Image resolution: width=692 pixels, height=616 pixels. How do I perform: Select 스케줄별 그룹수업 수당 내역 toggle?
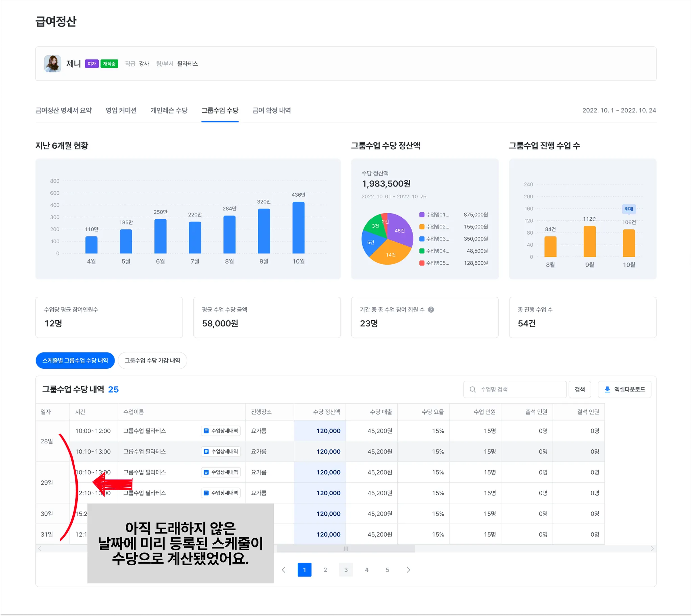pyautogui.click(x=75, y=360)
